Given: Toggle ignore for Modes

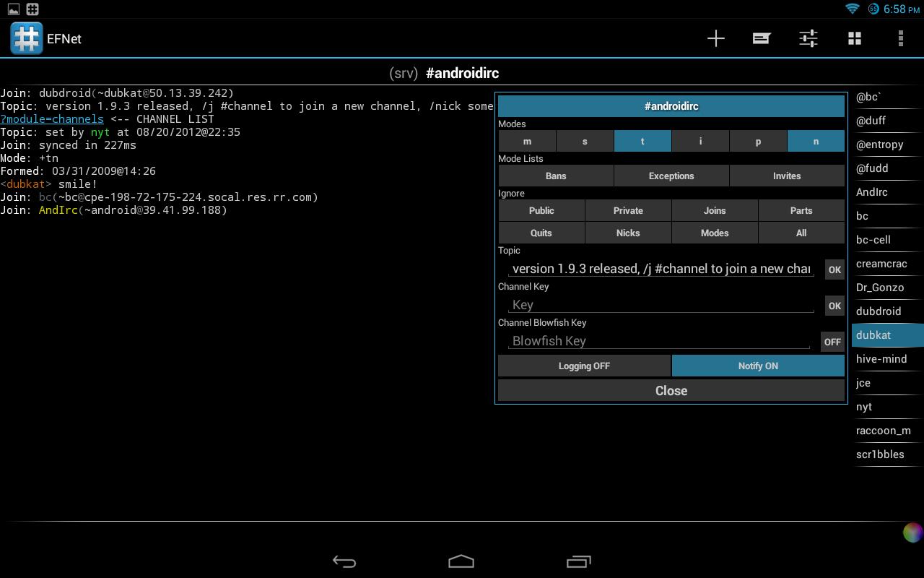Looking at the screenshot, I should coord(715,233).
